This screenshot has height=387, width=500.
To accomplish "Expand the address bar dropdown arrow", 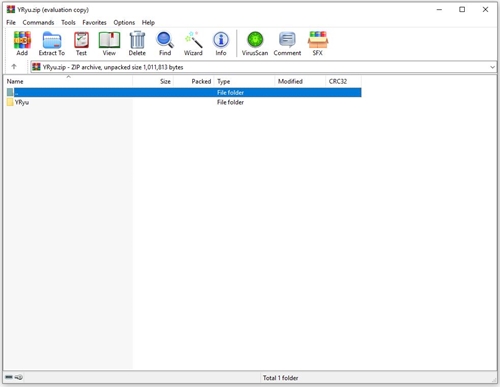I will click(492, 67).
